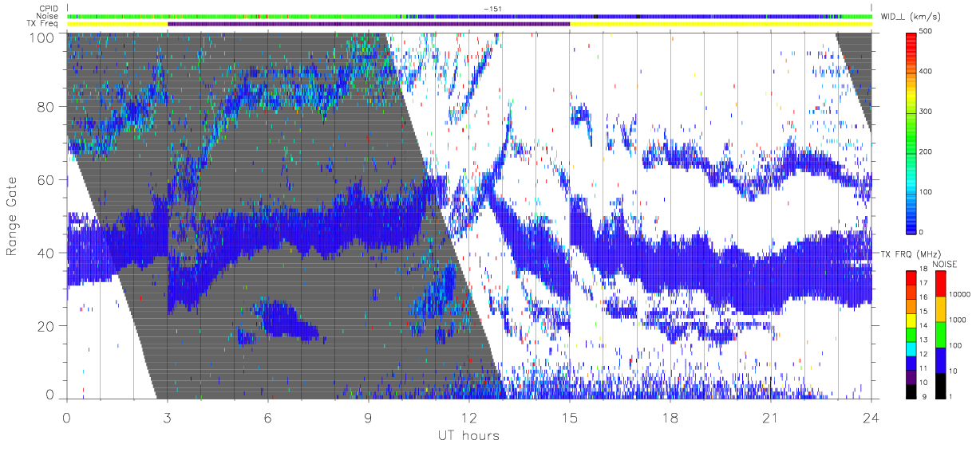The image size is (980, 452).
Task: Click the 1000 tick on NOISE legend
Action: coord(956,320)
